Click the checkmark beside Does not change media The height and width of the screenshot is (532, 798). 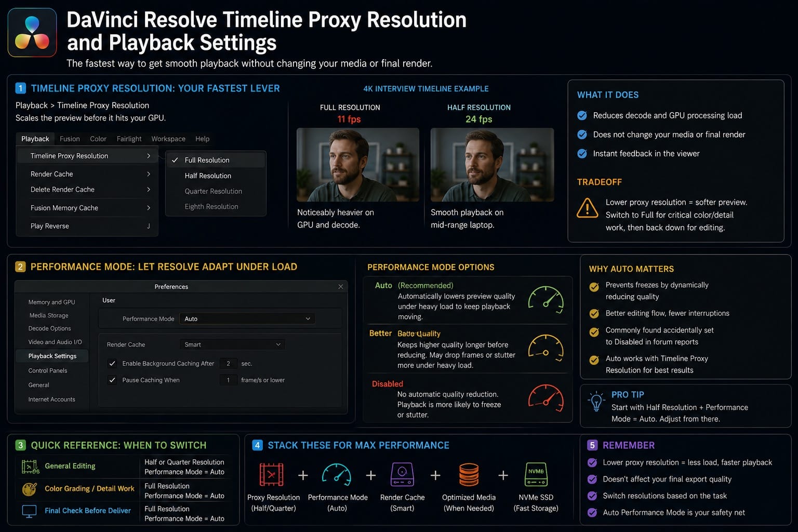click(x=582, y=135)
